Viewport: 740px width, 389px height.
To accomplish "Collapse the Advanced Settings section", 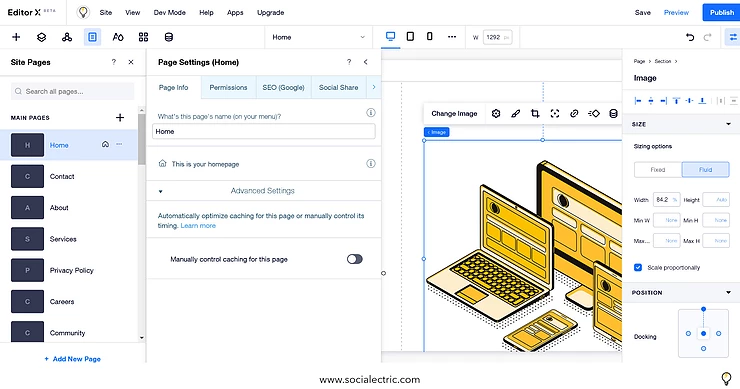I will (x=160, y=191).
